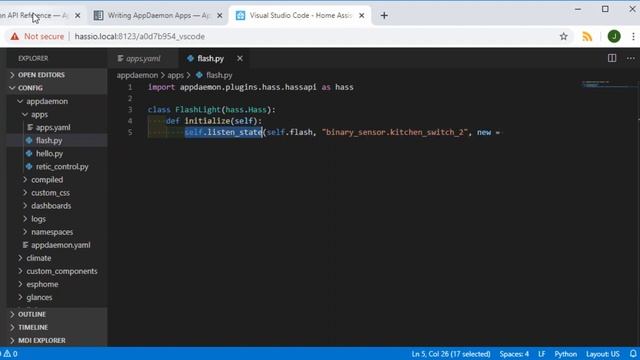Image resolution: width=640 pixels, height=360 pixels.
Task: Close the Visual Studio Code browser tab
Action: 362,16
